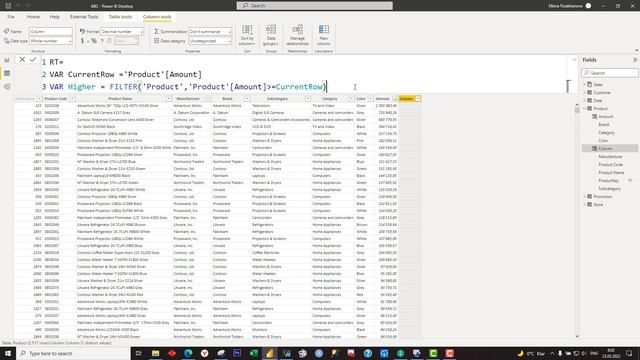The width and height of the screenshot is (640, 360).
Task: Switch to the Home tab
Action: [x=33, y=17]
